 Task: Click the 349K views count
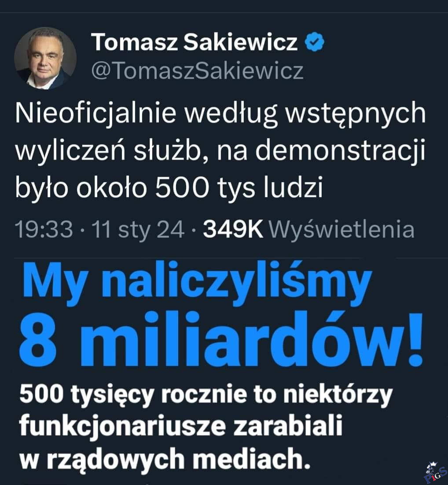coord(233,230)
